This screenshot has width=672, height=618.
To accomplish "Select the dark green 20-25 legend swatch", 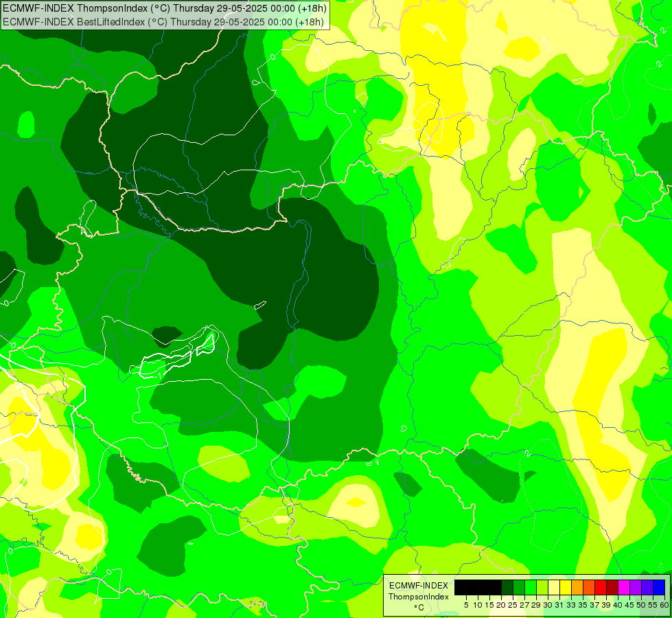I will pyautogui.click(x=507, y=587).
